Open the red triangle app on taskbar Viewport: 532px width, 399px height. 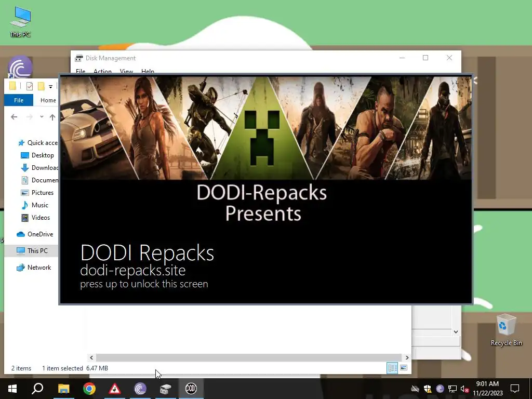115,389
